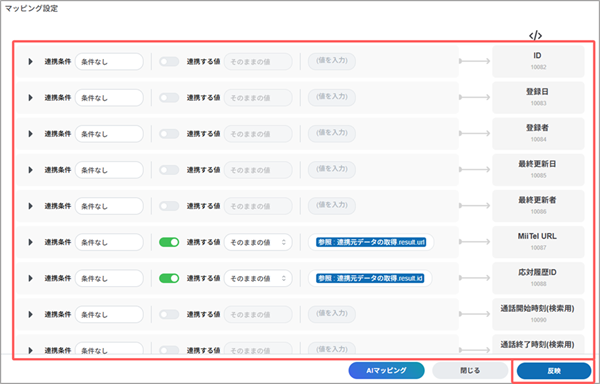Image resolution: width=600 pixels, height=384 pixels.
Task: Select the MiiTel URL destination field box
Action: pos(538,241)
